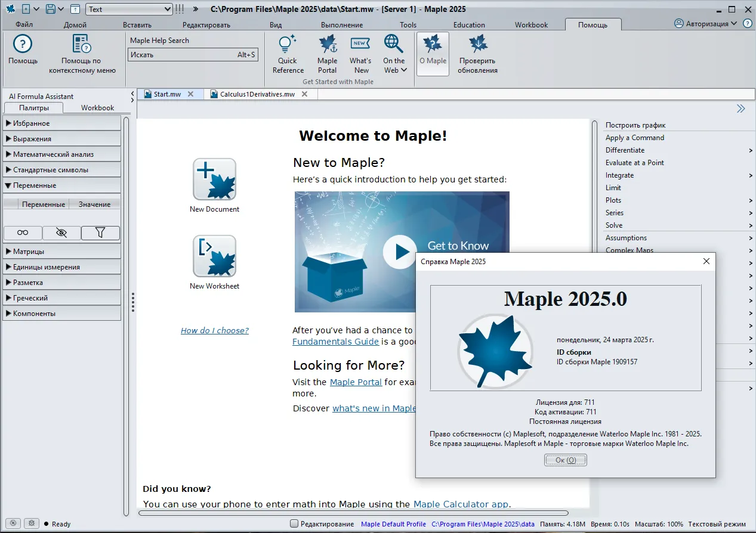Choose Integrate in the context panel
This screenshot has width=756, height=533.
[678, 175]
